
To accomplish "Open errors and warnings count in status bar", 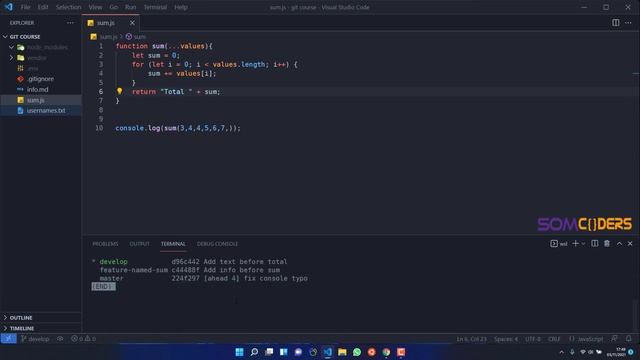I will click(x=83, y=339).
